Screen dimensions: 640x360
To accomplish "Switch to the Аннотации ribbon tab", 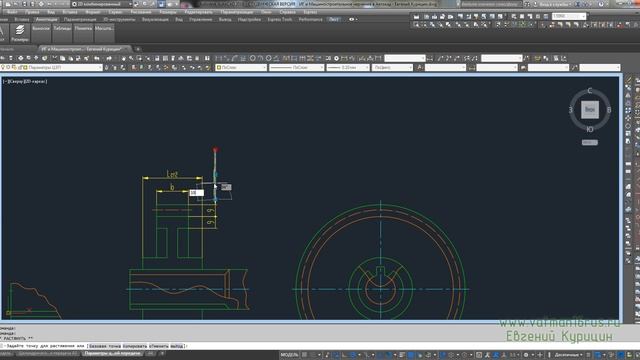I will click(47, 19).
